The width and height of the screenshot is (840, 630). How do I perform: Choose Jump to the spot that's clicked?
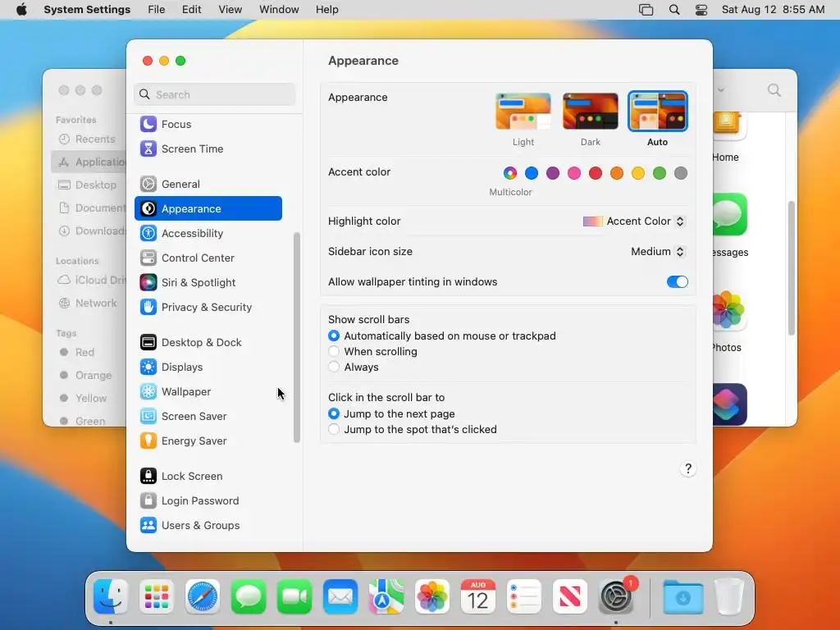[x=334, y=429]
